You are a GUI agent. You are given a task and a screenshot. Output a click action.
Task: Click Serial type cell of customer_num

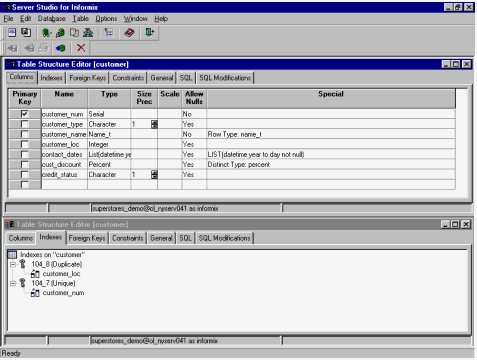point(109,114)
